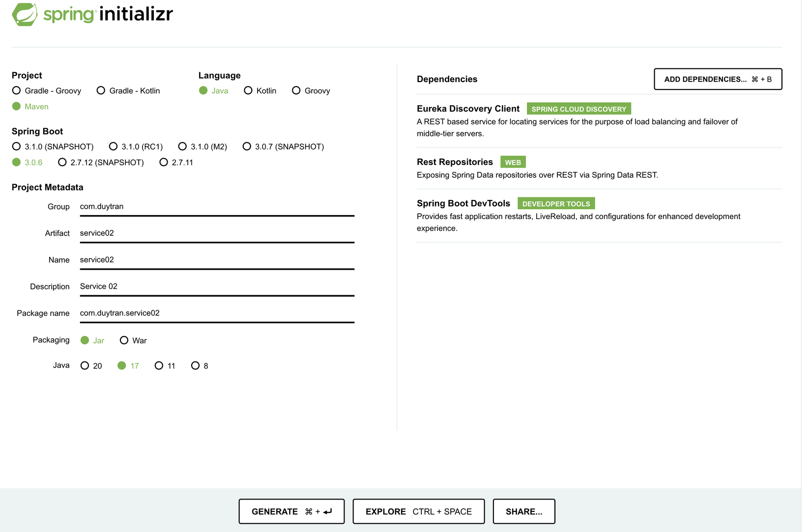The image size is (811, 532).
Task: Click the Spring Initializr leaf logo
Action: [x=25, y=14]
